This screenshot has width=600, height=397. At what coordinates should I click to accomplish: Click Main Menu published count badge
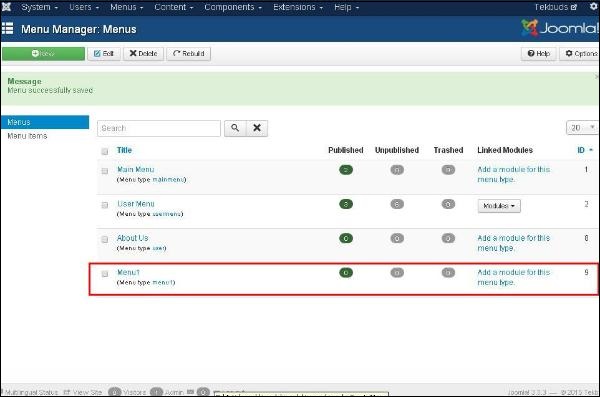[x=346, y=170]
